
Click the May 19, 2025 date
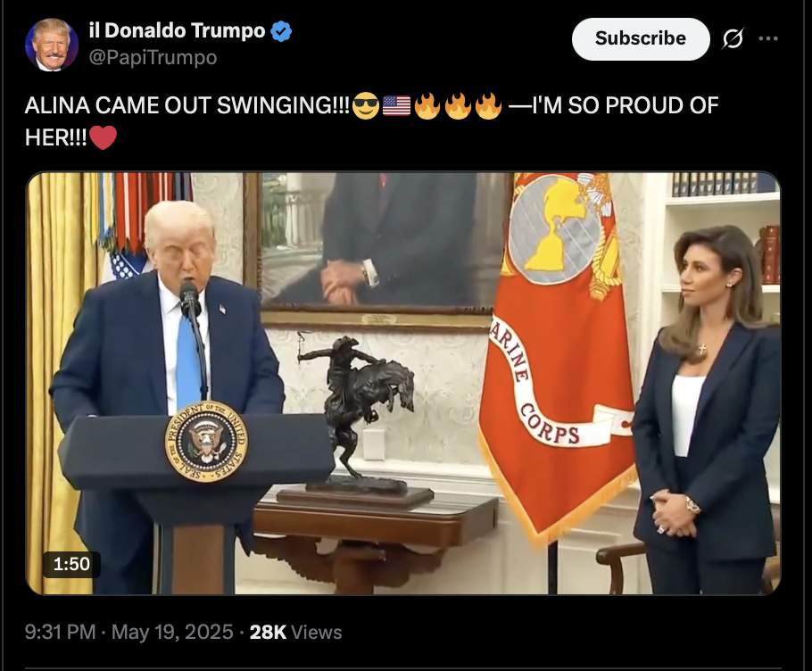(172, 632)
